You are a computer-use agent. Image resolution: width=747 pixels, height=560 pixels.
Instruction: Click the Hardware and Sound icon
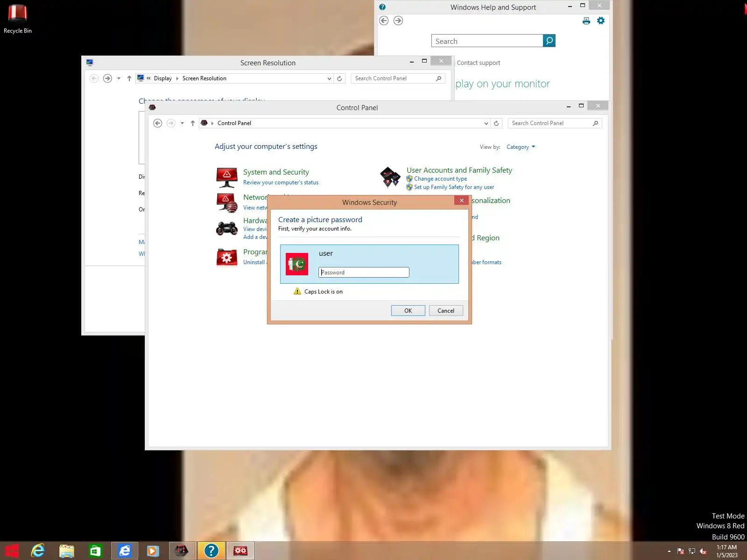click(227, 228)
